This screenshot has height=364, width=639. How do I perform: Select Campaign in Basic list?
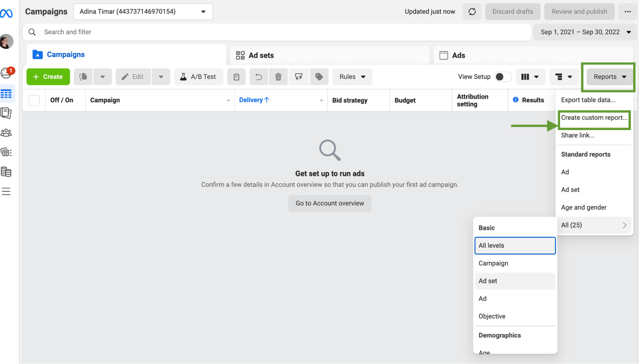pyautogui.click(x=515, y=263)
